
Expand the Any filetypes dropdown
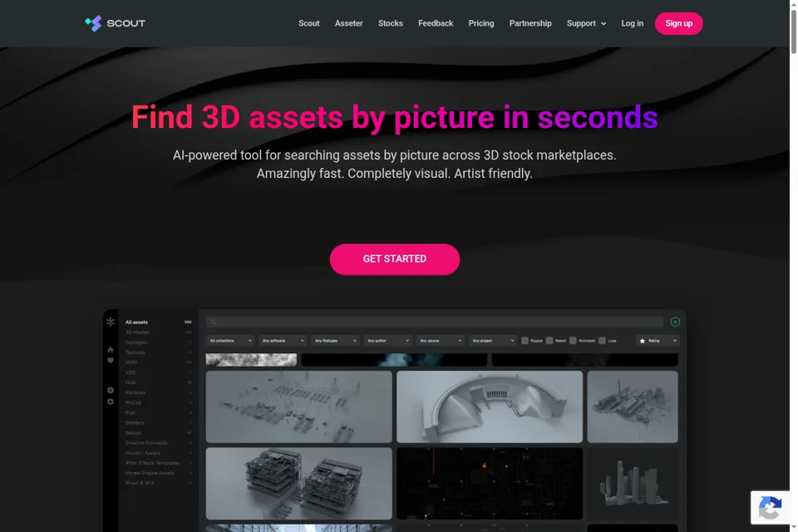[x=335, y=341]
